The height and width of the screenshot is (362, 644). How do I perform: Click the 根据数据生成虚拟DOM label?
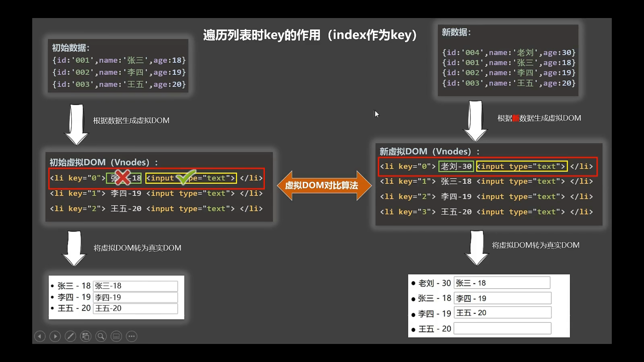(x=131, y=120)
